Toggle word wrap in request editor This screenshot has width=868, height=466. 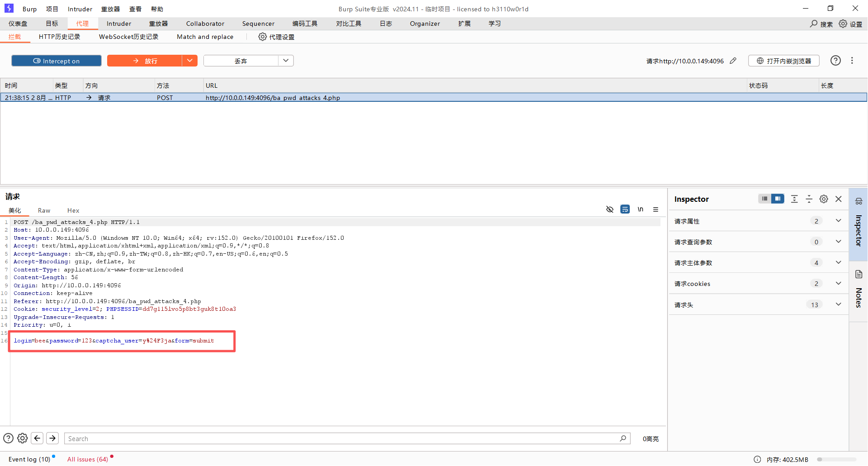click(x=625, y=209)
